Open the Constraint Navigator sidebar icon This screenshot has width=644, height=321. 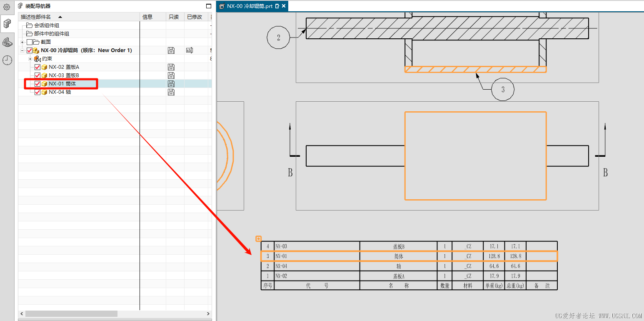click(7, 42)
